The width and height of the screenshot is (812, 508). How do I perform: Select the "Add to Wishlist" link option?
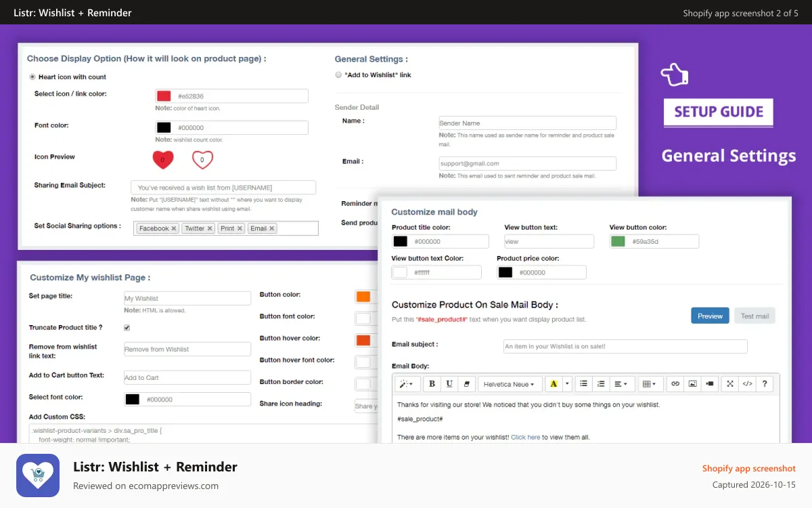[x=338, y=75]
